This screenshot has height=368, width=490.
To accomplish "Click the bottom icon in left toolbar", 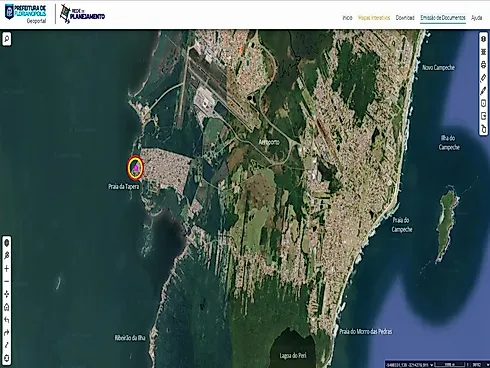I will point(6,358).
